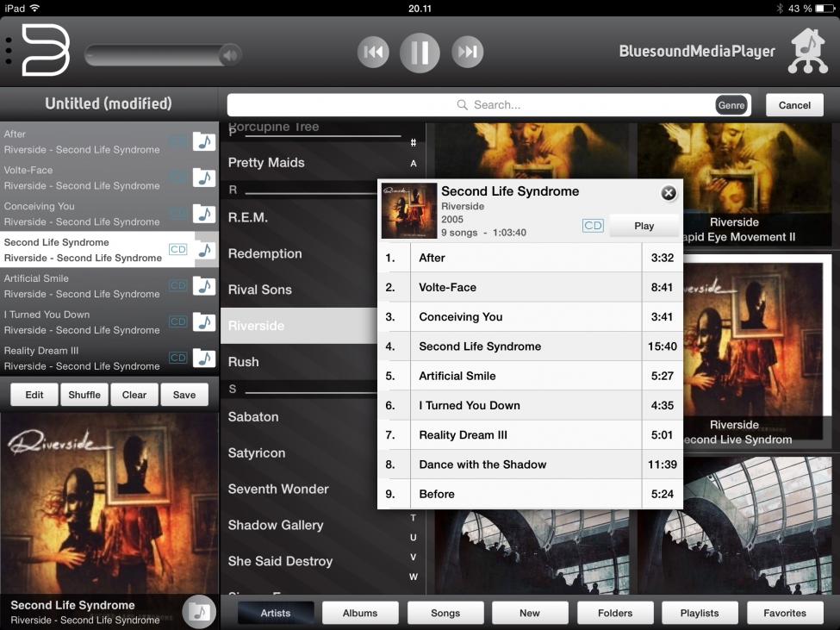
Task: Play track 1 After in popup
Action: click(x=531, y=258)
